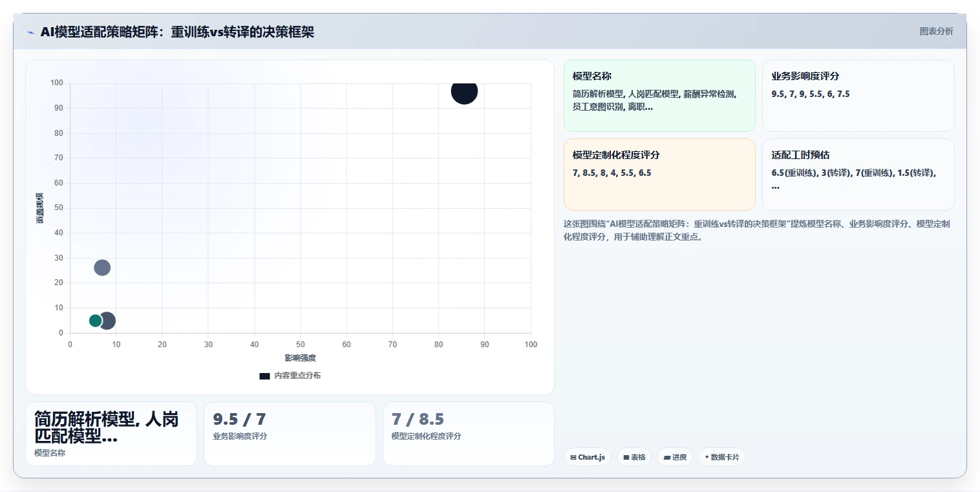This screenshot has height=492, width=980.
Task: Click the 模型定制化程度评分 label under 7 / 8.5
Action: click(x=427, y=436)
